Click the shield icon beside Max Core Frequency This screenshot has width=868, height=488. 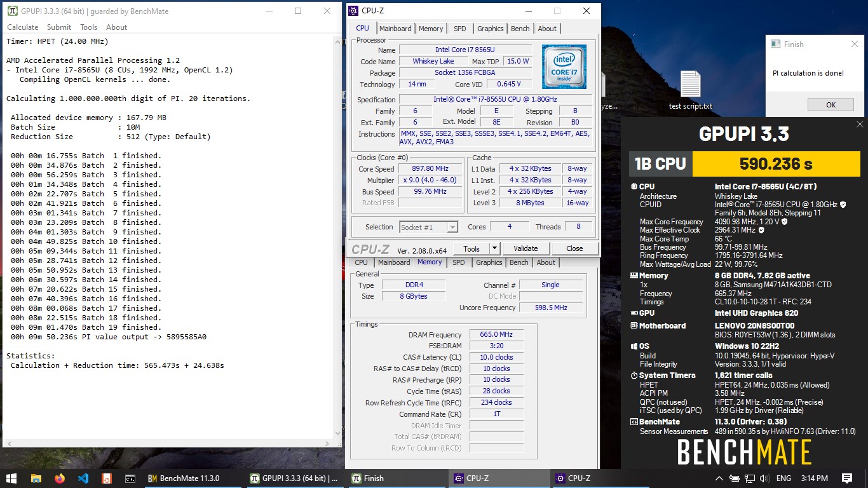coord(784,222)
